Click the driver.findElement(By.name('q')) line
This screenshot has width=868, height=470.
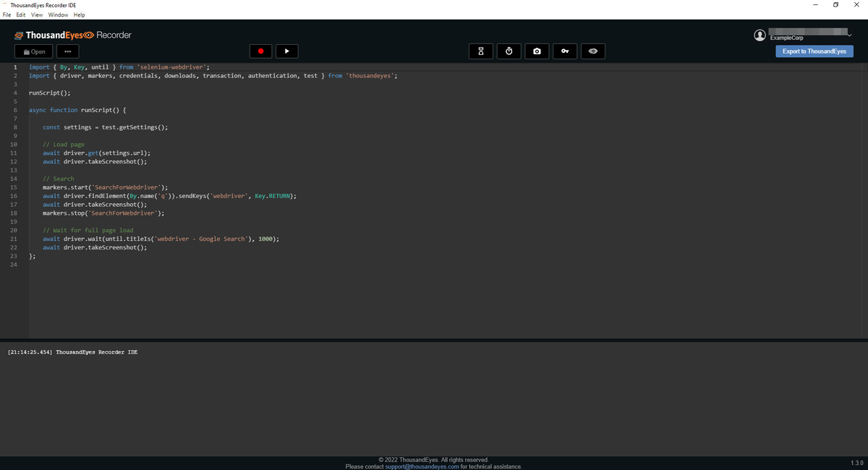pyautogui.click(x=169, y=196)
